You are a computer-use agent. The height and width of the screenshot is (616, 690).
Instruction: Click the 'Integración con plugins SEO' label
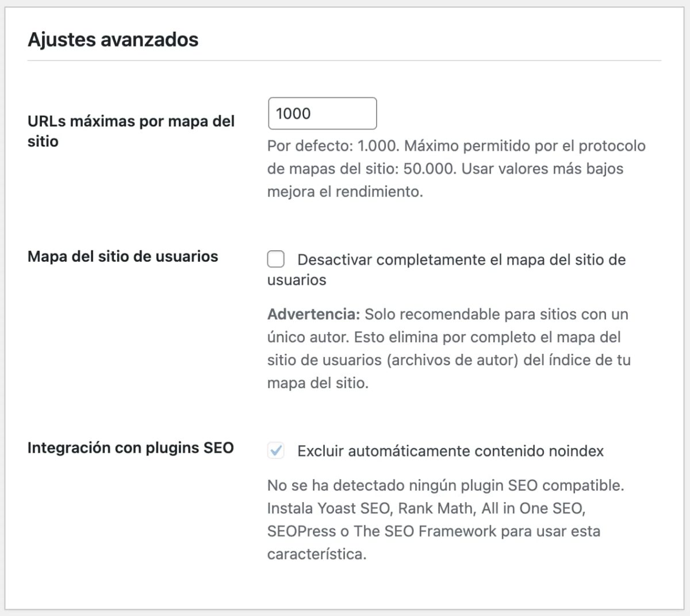click(x=131, y=447)
